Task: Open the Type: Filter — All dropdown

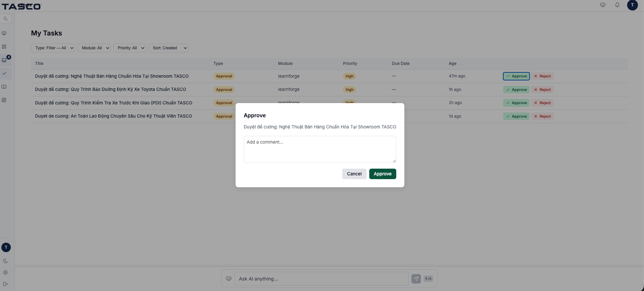Action: (x=53, y=48)
